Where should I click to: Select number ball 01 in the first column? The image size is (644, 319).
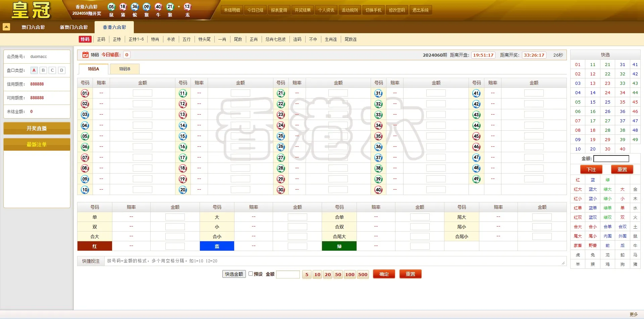[x=85, y=93]
